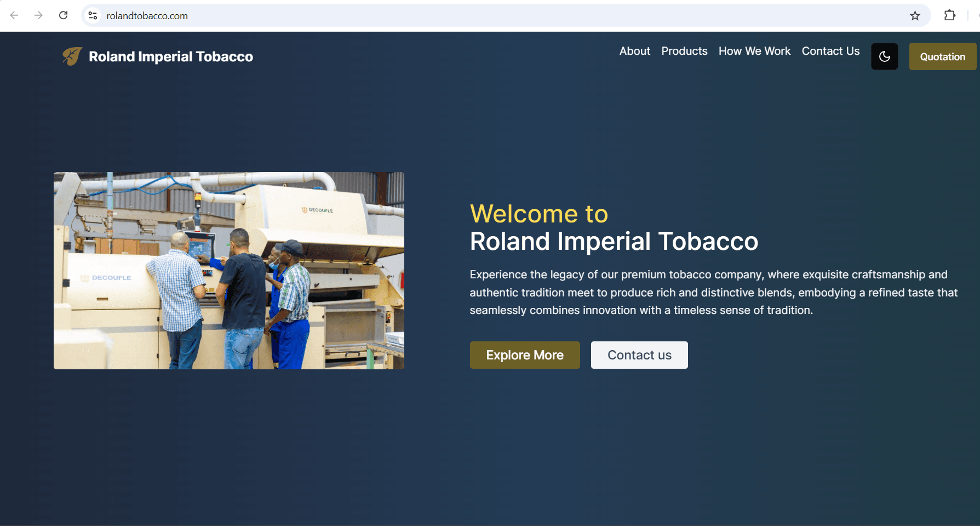Go to How We Work section

coord(754,51)
